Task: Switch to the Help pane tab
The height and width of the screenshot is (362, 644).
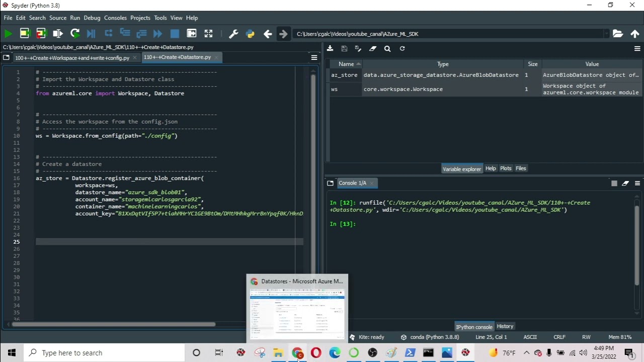Action: point(491,168)
